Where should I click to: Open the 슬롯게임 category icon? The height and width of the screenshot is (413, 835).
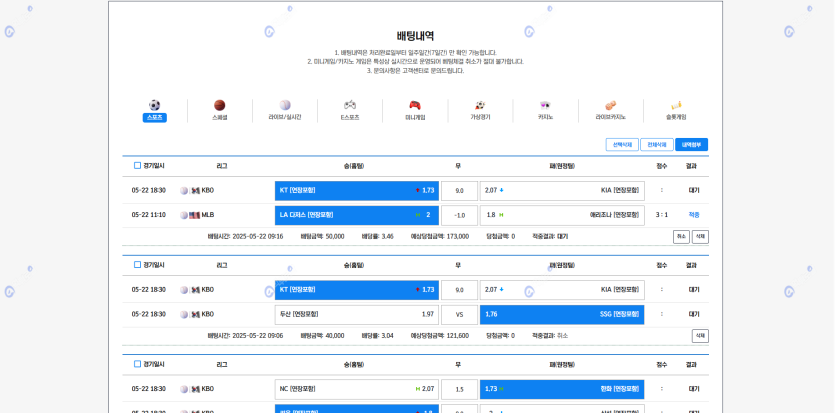point(676,106)
